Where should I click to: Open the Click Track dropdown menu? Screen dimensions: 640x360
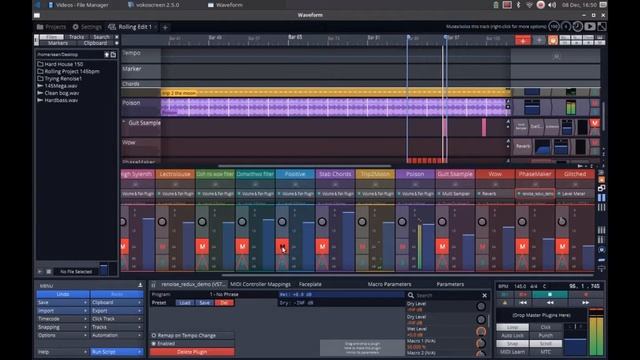click(117, 319)
